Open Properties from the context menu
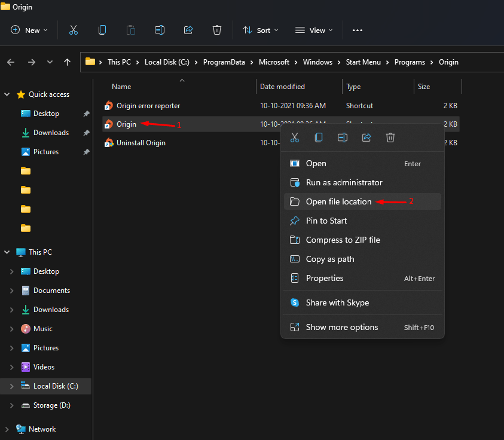This screenshot has height=440, width=504. click(362, 278)
